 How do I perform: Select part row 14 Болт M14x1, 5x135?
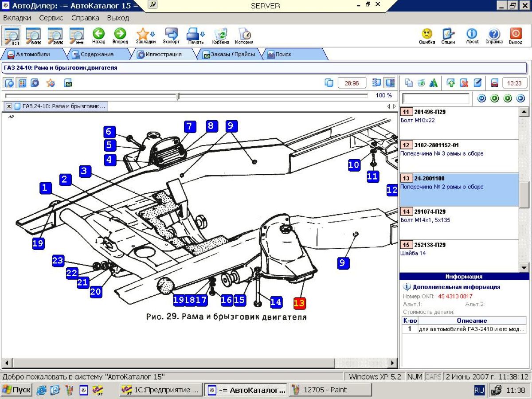point(459,223)
